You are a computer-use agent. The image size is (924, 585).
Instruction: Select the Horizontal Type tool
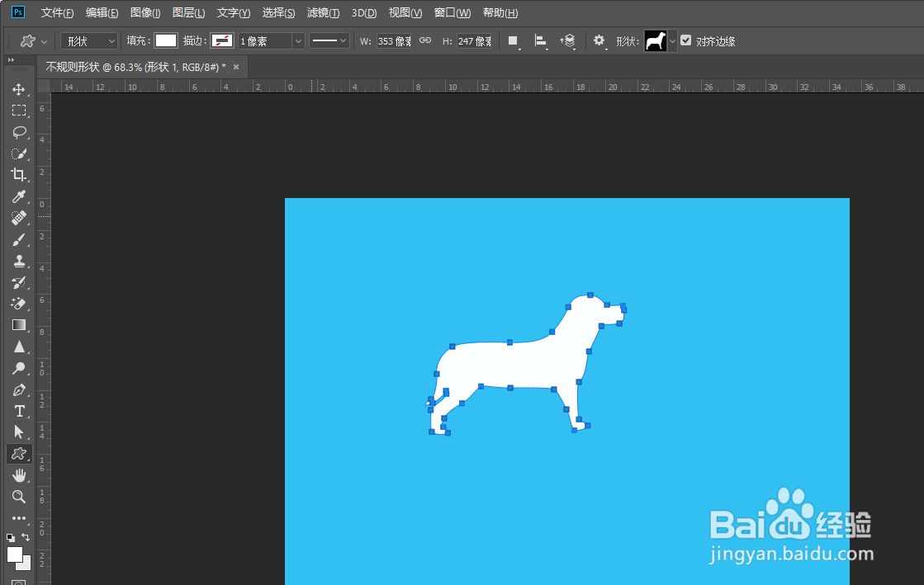[x=19, y=411]
